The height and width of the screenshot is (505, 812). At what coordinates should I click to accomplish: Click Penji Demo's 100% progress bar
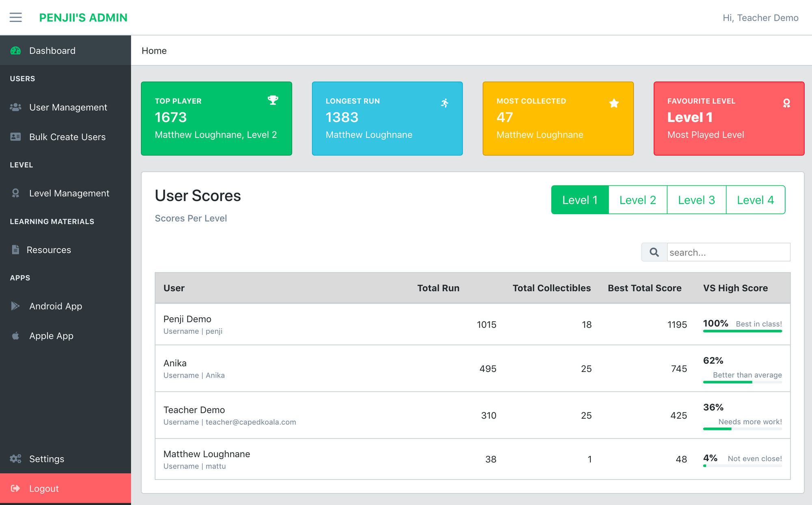(743, 331)
